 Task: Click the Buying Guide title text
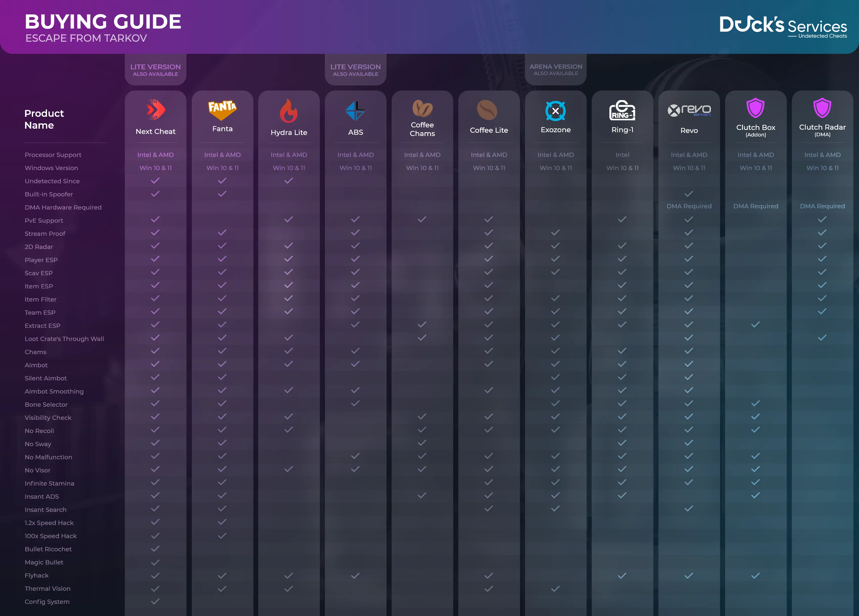pyautogui.click(x=103, y=21)
